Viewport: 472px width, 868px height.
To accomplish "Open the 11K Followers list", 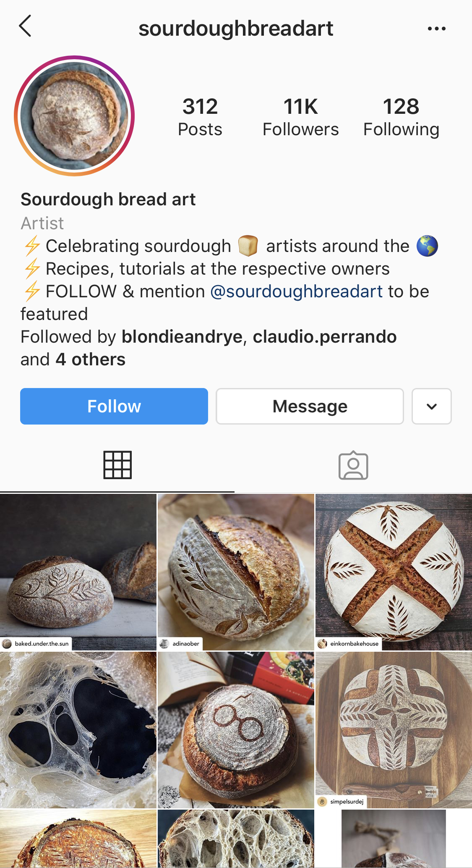I will (300, 117).
